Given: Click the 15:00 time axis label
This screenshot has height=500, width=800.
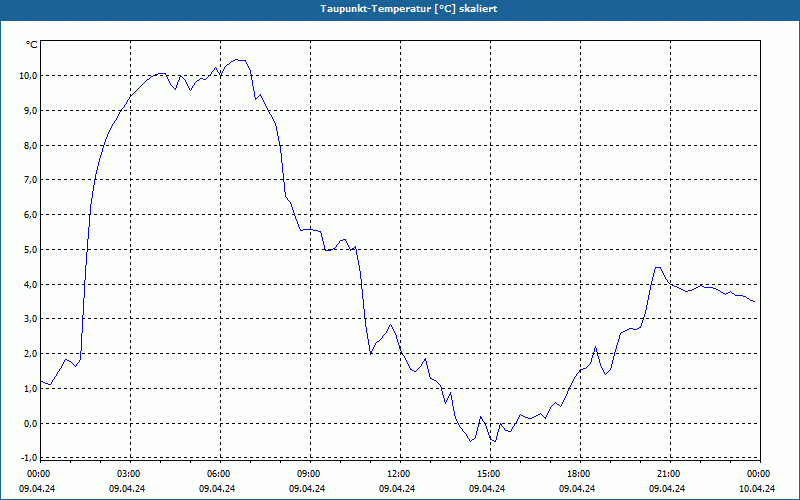Looking at the screenshot, I should [488, 474].
